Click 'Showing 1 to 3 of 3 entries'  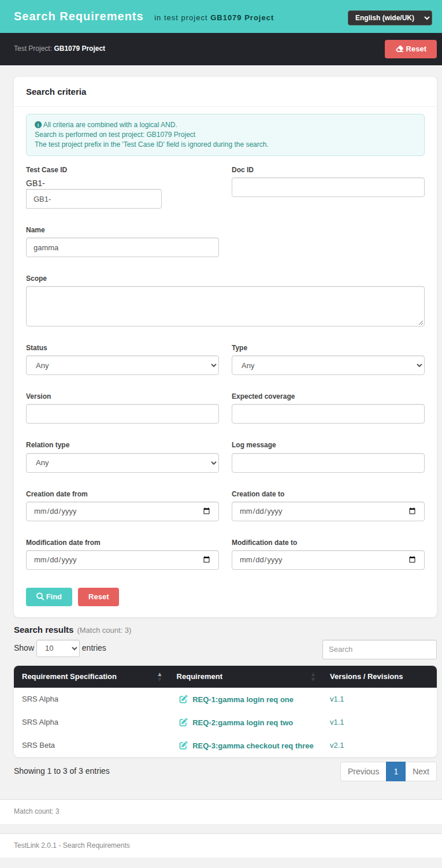click(62, 771)
